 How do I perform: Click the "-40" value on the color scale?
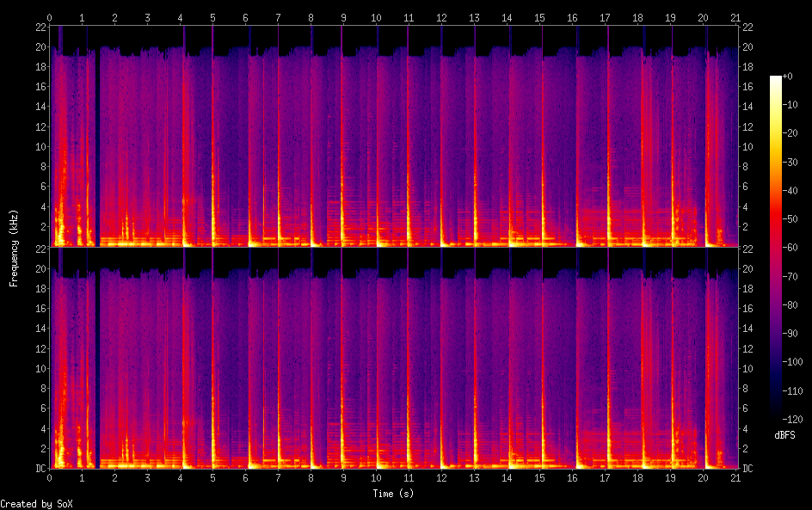(790, 191)
